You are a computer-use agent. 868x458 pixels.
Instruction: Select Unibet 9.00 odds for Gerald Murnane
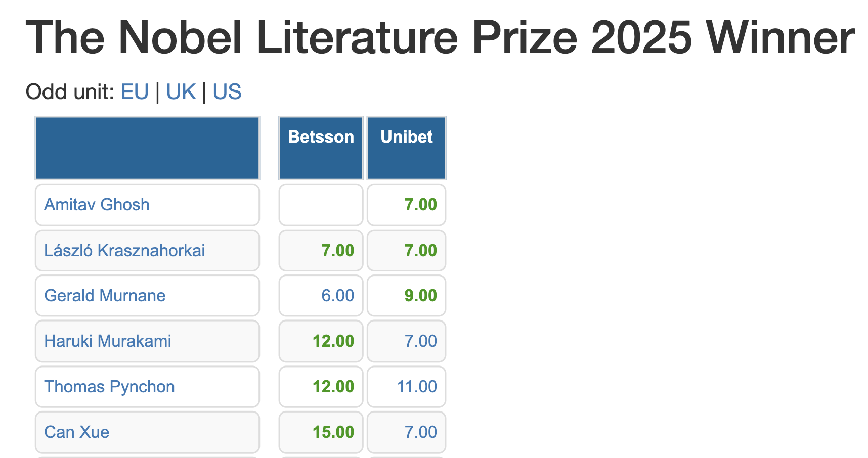(x=420, y=296)
